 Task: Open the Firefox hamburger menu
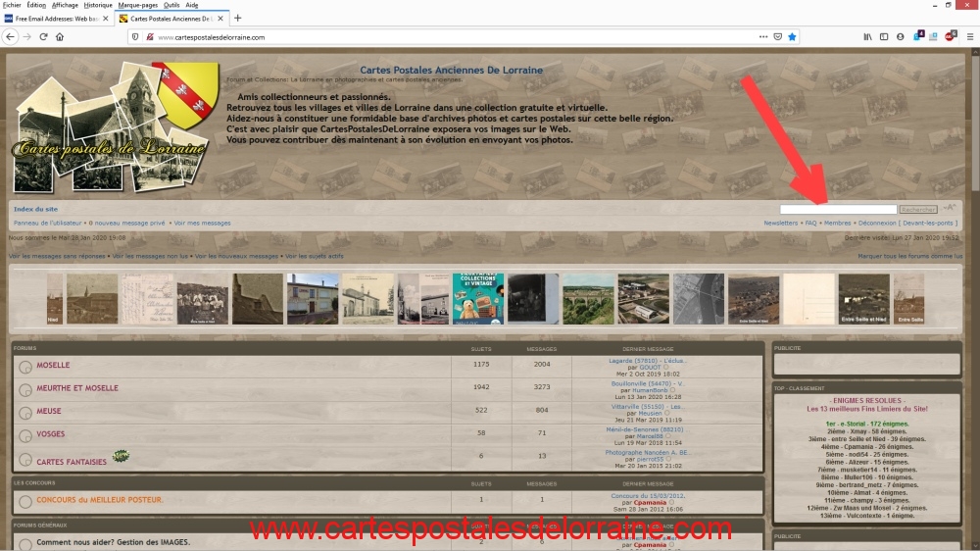coord(969,36)
